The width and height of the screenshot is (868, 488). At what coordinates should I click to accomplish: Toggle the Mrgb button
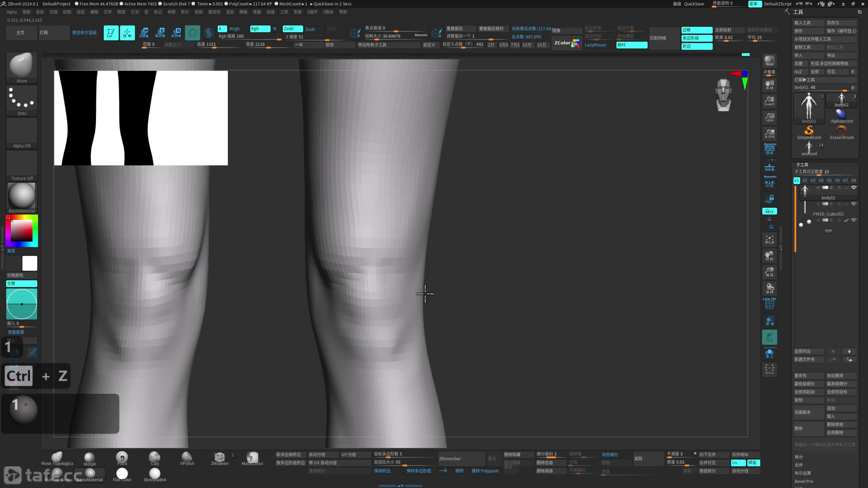coord(234,29)
